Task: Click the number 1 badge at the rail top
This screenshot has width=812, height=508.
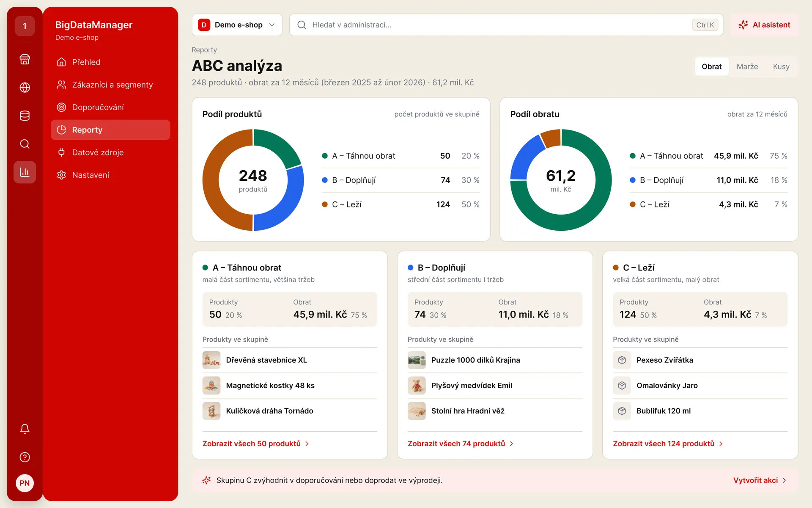Action: (x=25, y=26)
